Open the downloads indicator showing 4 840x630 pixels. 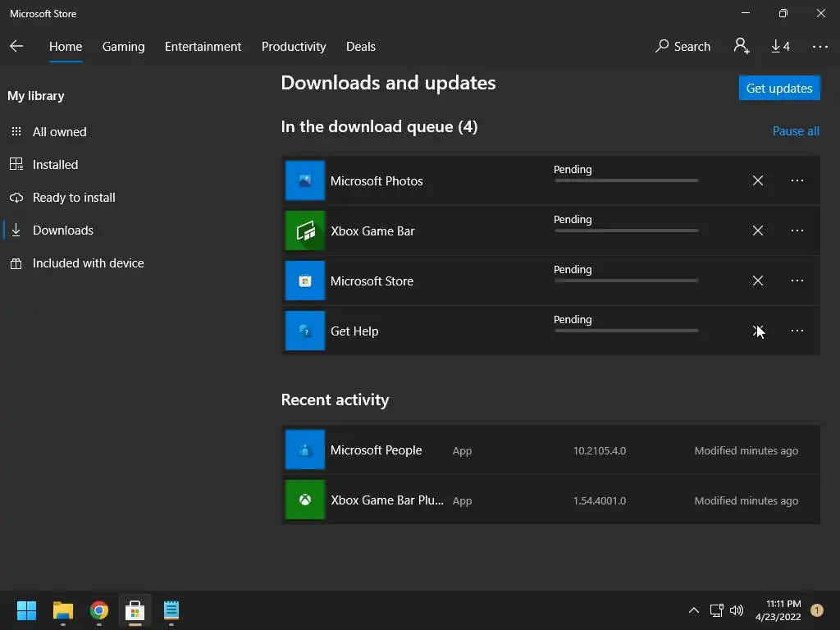780,47
